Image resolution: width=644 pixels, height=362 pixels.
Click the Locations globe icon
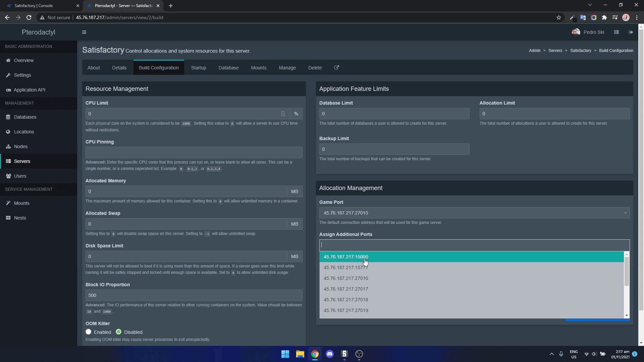8,132
